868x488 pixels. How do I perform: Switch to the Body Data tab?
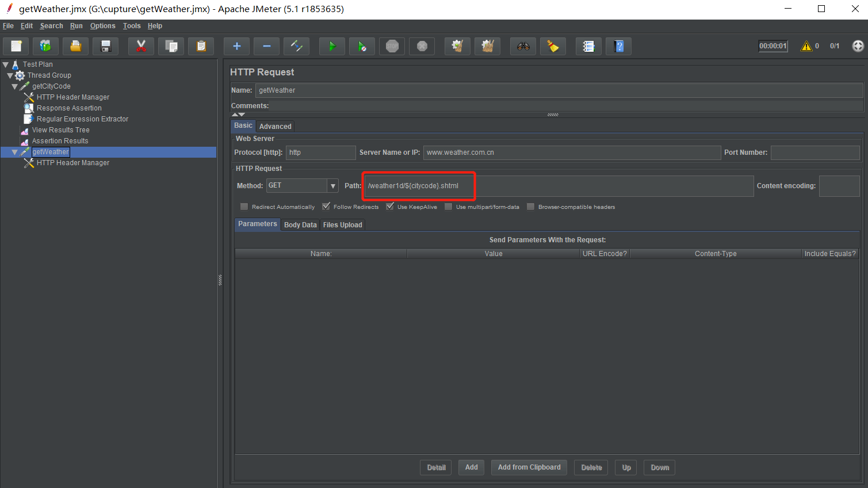click(300, 225)
